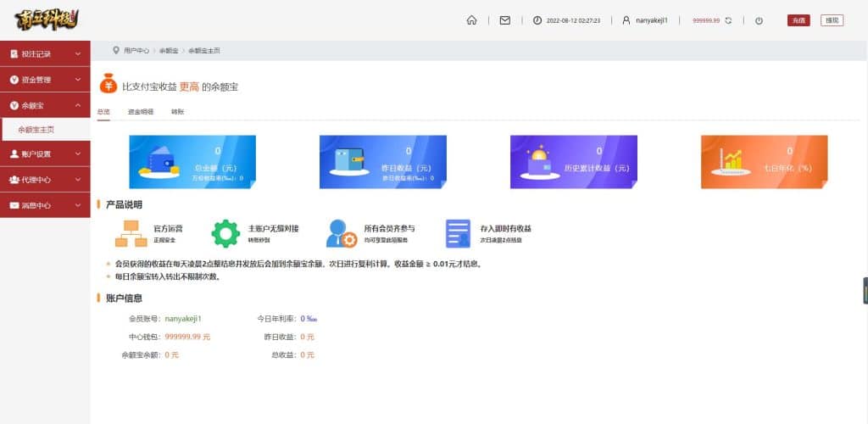Click the chart icon on 七日年化 card
868x424 pixels.
[731, 162]
